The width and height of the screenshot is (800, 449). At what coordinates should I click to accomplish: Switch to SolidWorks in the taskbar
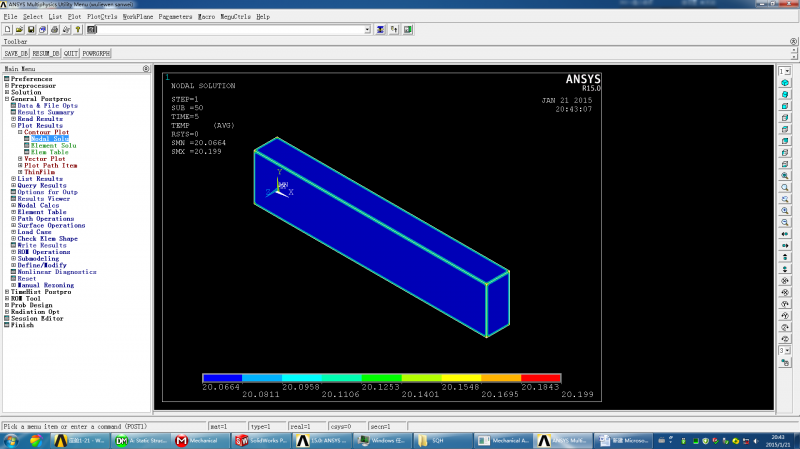point(261,440)
